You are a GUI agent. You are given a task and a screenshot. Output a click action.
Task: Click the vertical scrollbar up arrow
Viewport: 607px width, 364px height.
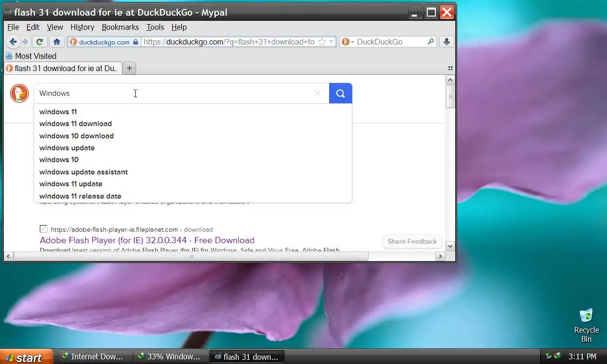[451, 80]
